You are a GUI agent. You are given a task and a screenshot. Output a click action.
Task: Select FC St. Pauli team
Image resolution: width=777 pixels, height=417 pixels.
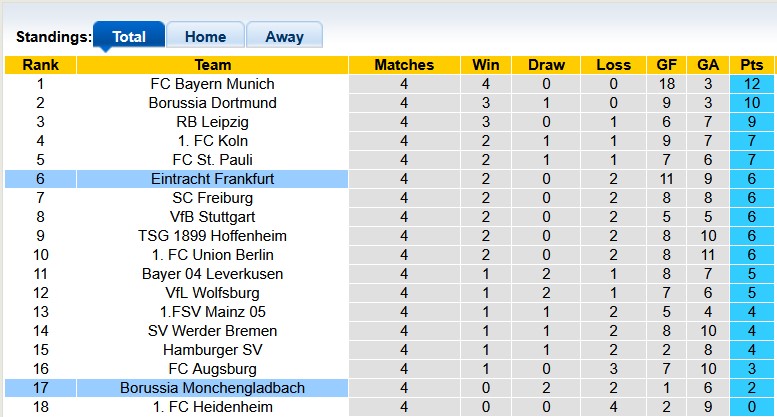tap(212, 160)
